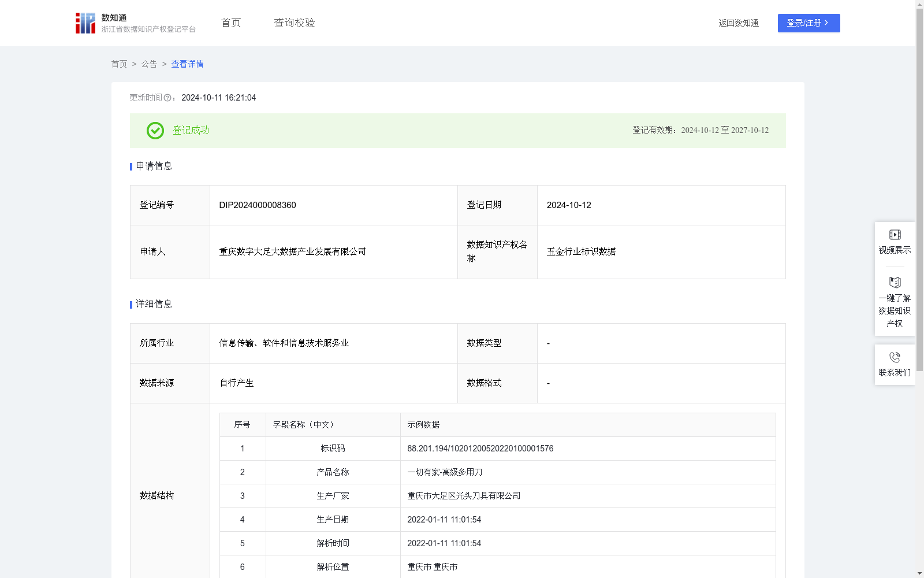The height and width of the screenshot is (578, 924).
Task: Select update time 2024-10-11 16:21:04
Action: 218,98
